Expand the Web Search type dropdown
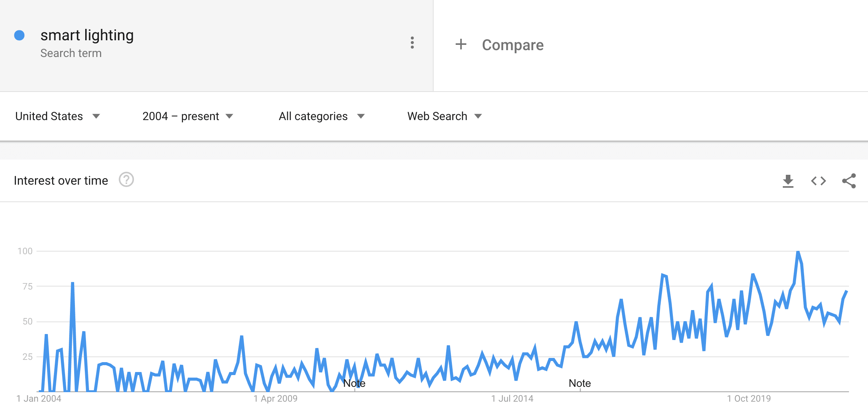The image size is (868, 418). (444, 116)
